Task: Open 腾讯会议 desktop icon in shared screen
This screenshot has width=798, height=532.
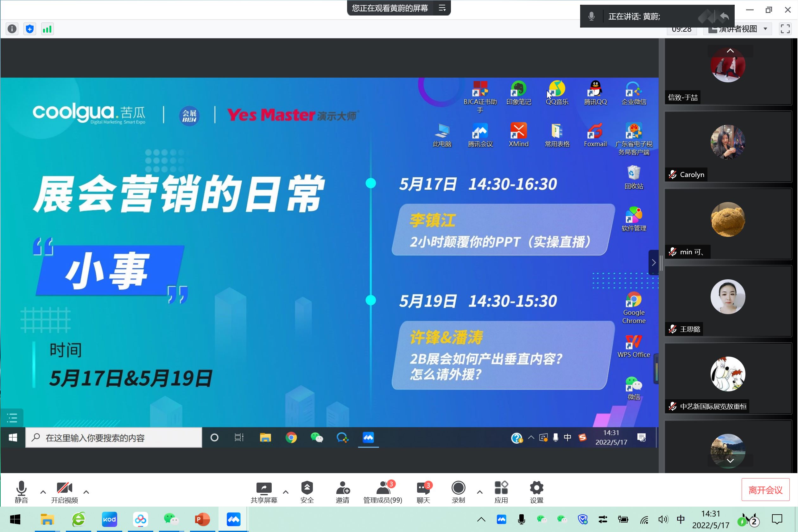Action: tap(480, 135)
